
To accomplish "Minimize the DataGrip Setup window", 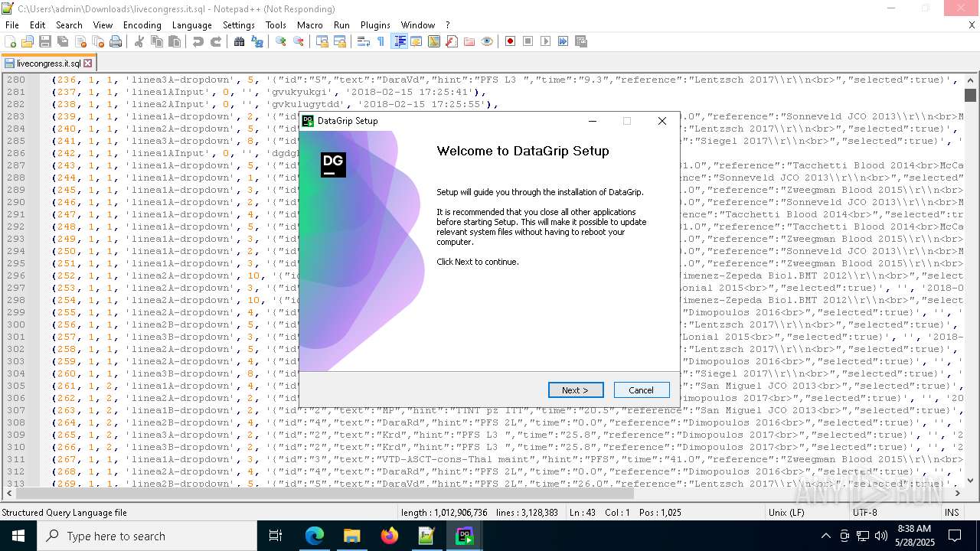I will click(593, 121).
